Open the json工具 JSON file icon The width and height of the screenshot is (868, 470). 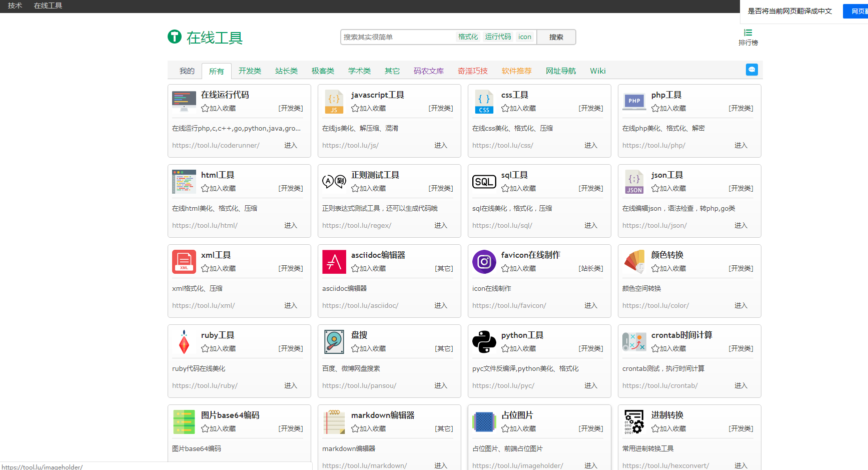634,182
